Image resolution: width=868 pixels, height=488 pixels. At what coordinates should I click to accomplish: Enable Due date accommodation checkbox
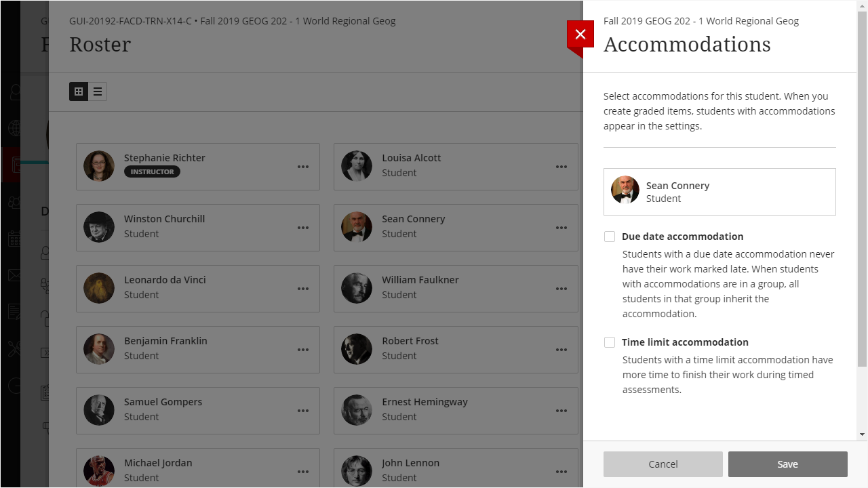610,237
